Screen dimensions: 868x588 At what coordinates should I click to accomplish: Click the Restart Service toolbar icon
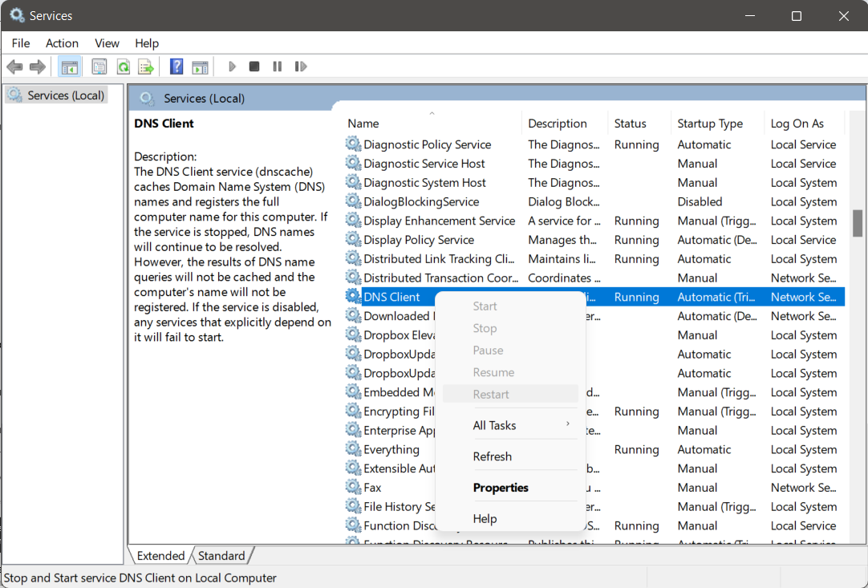pos(301,67)
